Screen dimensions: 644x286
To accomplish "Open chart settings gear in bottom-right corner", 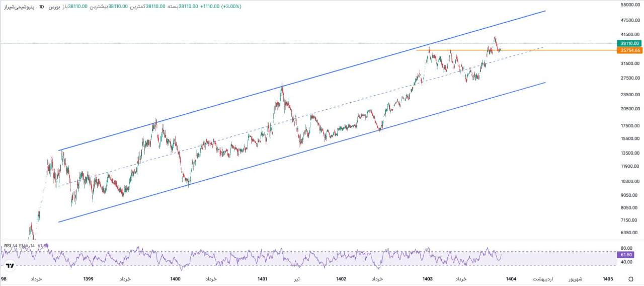I will (630, 278).
